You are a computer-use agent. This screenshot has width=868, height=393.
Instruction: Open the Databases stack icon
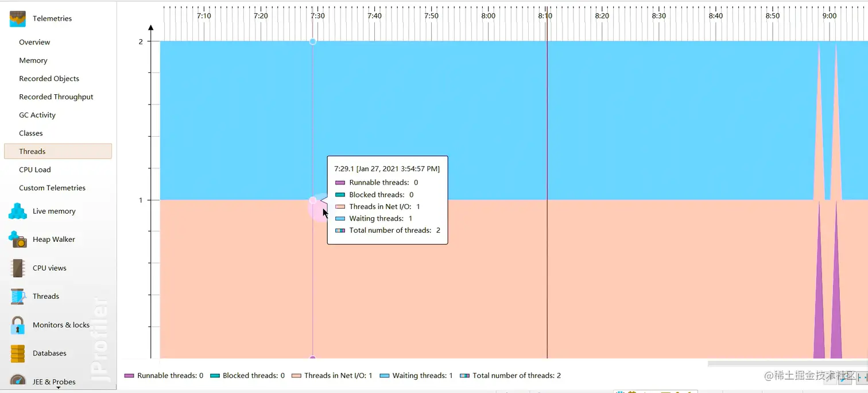click(x=18, y=353)
